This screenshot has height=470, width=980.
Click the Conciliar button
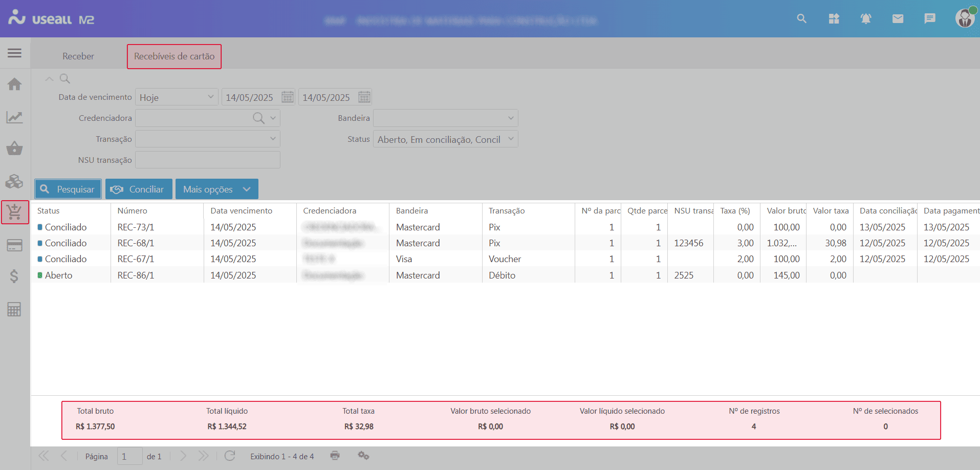(139, 189)
